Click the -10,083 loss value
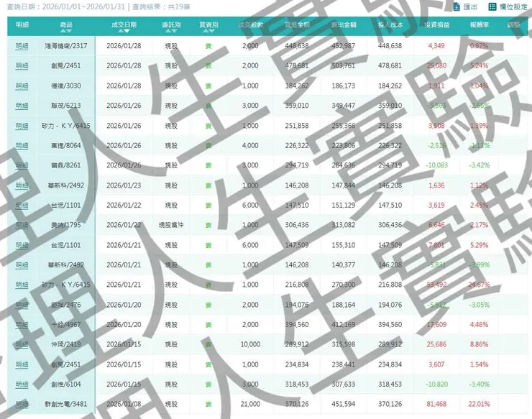This screenshot has height=419, width=532. [436, 165]
